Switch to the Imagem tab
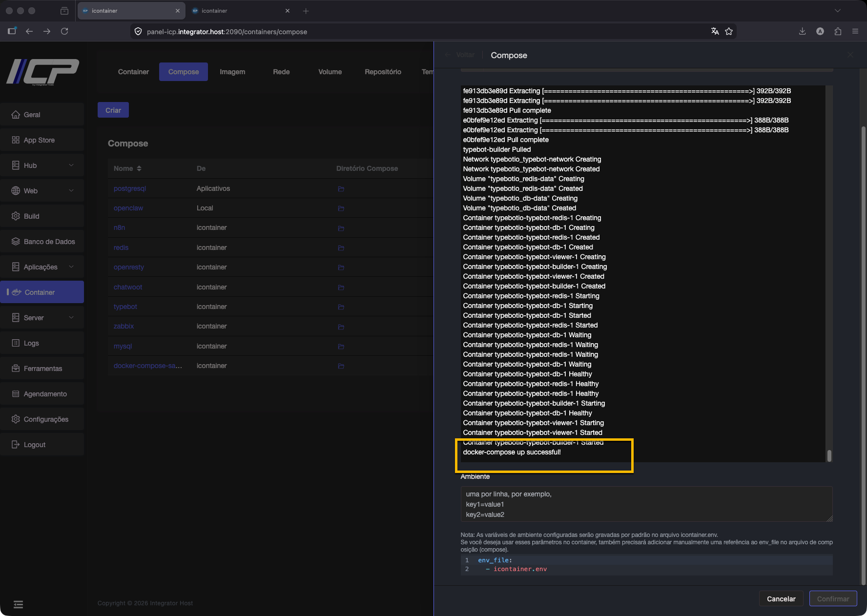 click(232, 72)
